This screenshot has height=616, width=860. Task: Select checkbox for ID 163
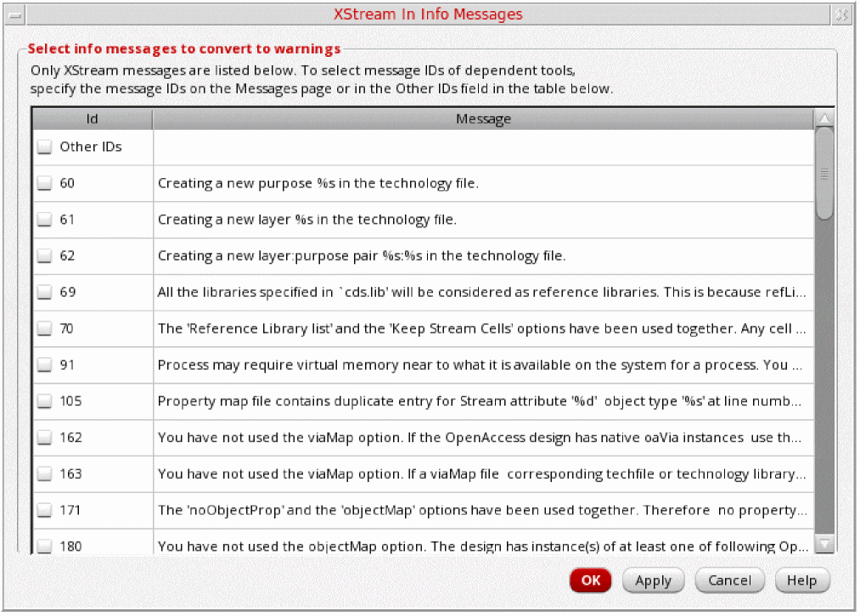(44, 474)
